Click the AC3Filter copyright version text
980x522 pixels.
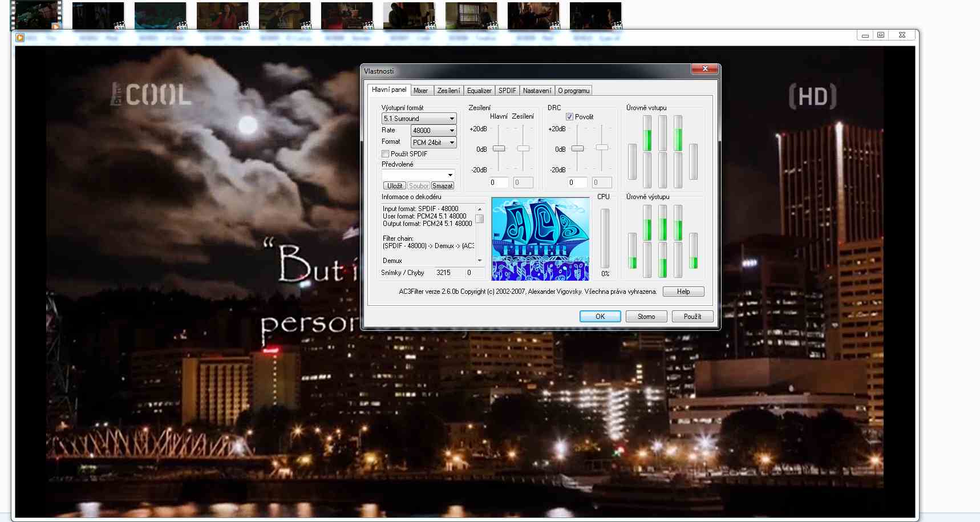click(x=528, y=292)
